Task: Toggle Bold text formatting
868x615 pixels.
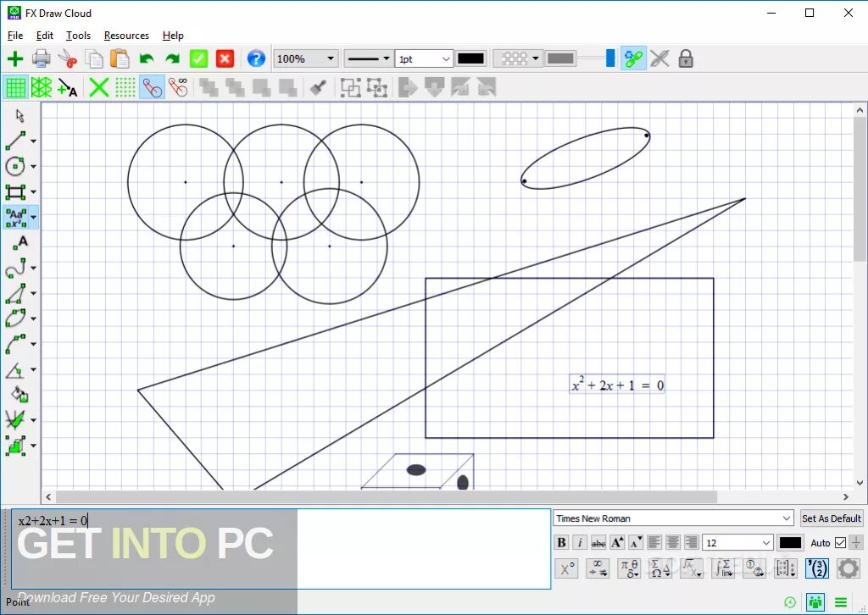Action: point(561,542)
